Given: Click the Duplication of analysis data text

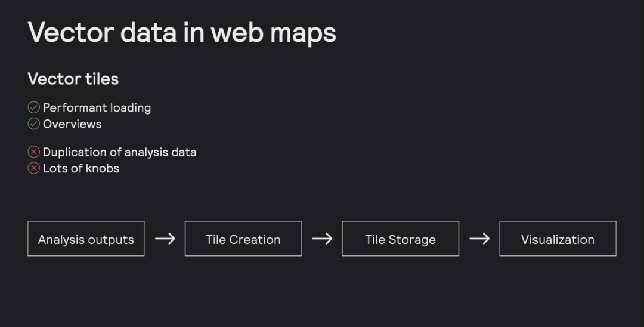Looking at the screenshot, I should [119, 152].
